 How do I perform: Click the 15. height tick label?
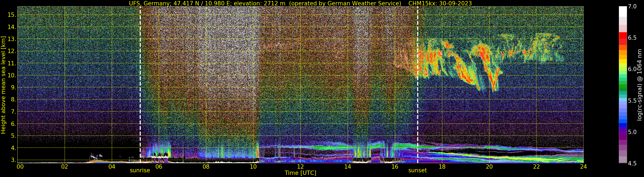pyautogui.click(x=12, y=15)
